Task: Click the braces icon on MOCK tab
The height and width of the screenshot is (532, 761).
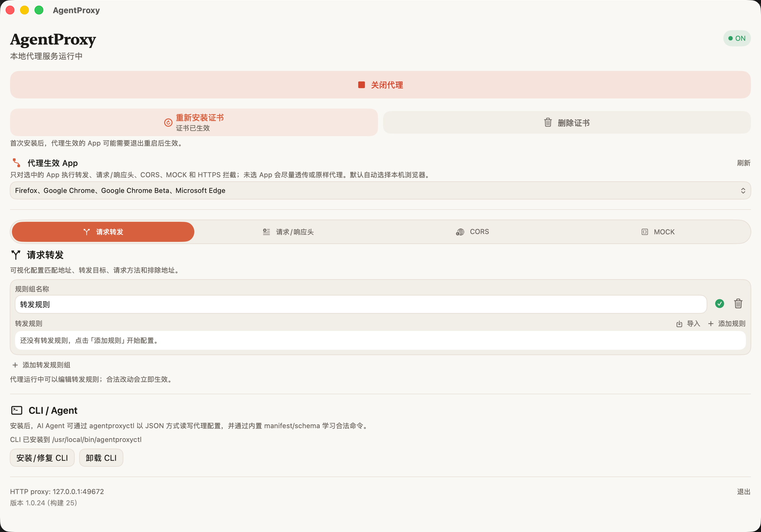Action: point(644,232)
